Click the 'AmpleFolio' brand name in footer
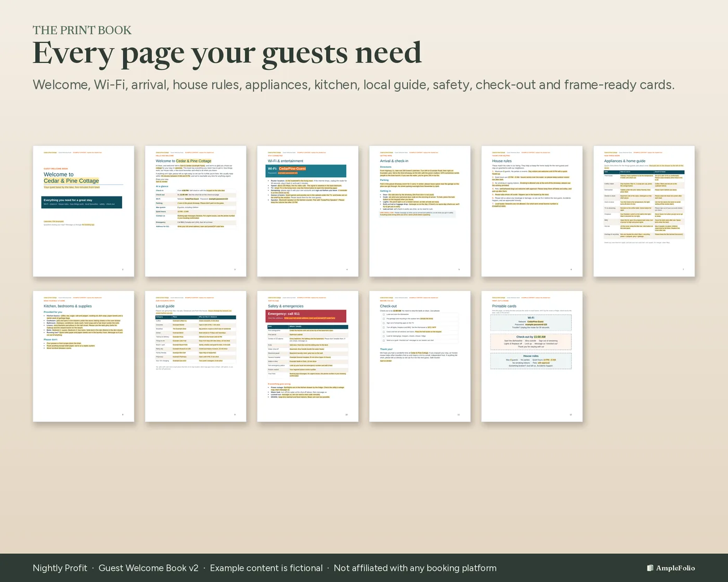The width and height of the screenshot is (728, 582). click(x=675, y=568)
